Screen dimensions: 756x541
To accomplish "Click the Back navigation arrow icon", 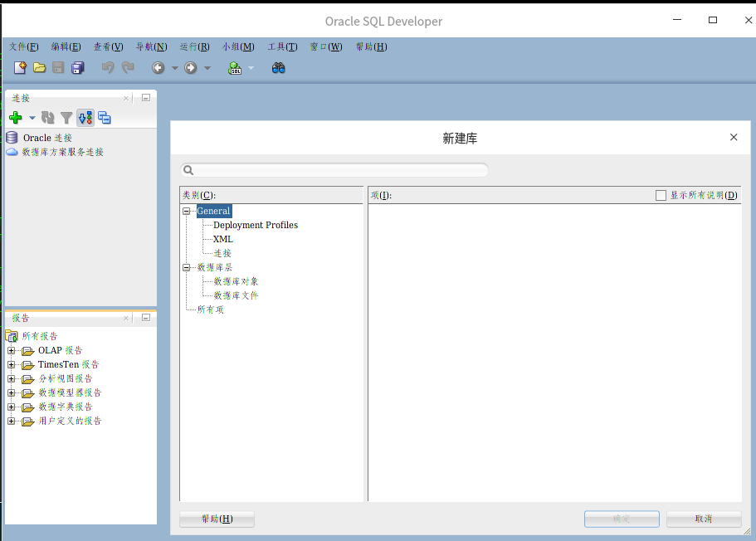I will [x=159, y=68].
